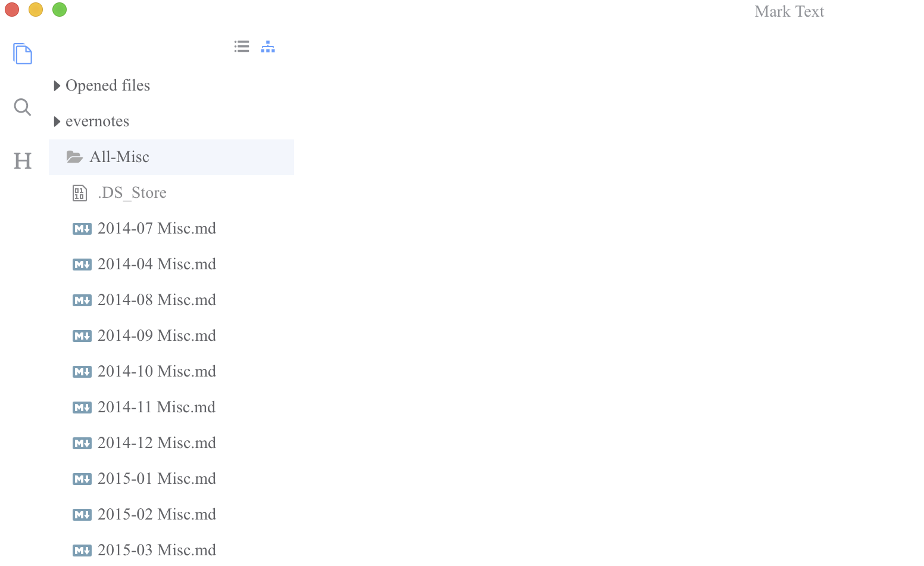
Task: Open the file 2014-04 Misc.md
Action: (157, 264)
